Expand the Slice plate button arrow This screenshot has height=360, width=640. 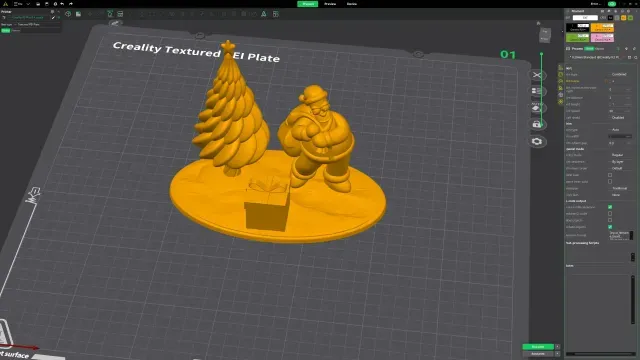[x=558, y=347]
